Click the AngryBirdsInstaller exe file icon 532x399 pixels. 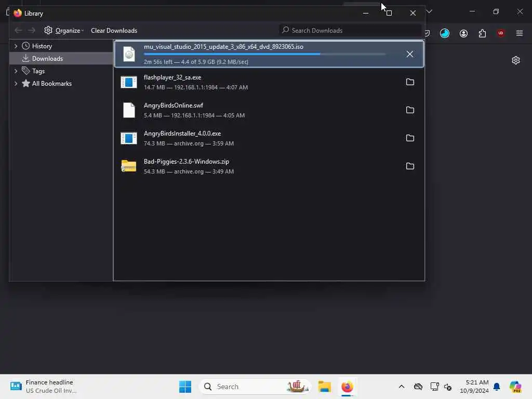click(129, 138)
